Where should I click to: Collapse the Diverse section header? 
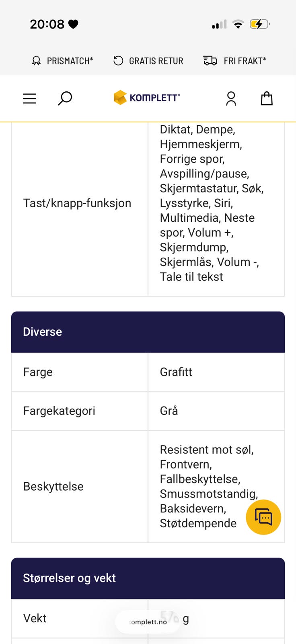148,331
